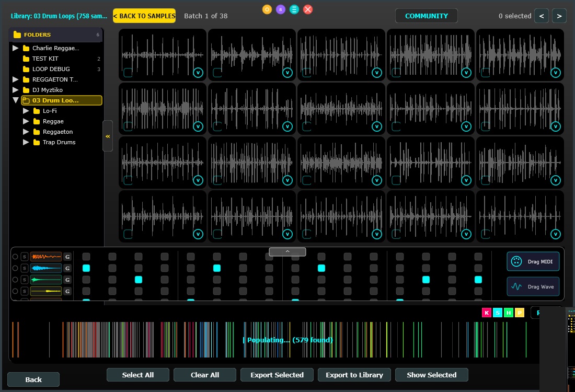This screenshot has width=575, height=392.
Task: Click the blue waveform sample slot
Action: [46, 268]
